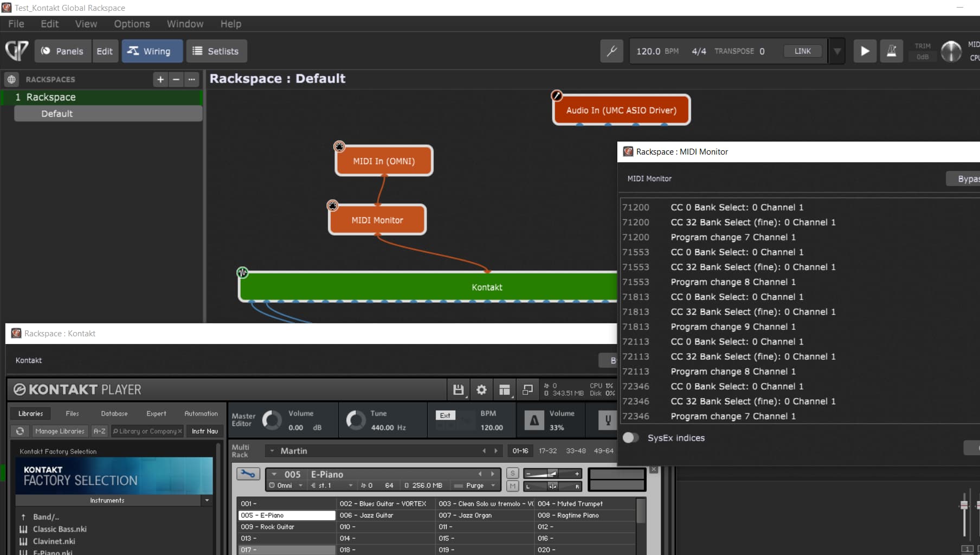Screen dimensions: 980x555
Task: Open the Options menu
Action: click(132, 24)
